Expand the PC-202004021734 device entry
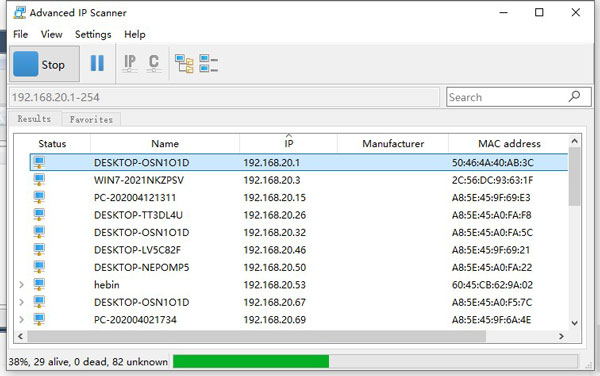Image resolution: width=600 pixels, height=376 pixels. pos(21,319)
